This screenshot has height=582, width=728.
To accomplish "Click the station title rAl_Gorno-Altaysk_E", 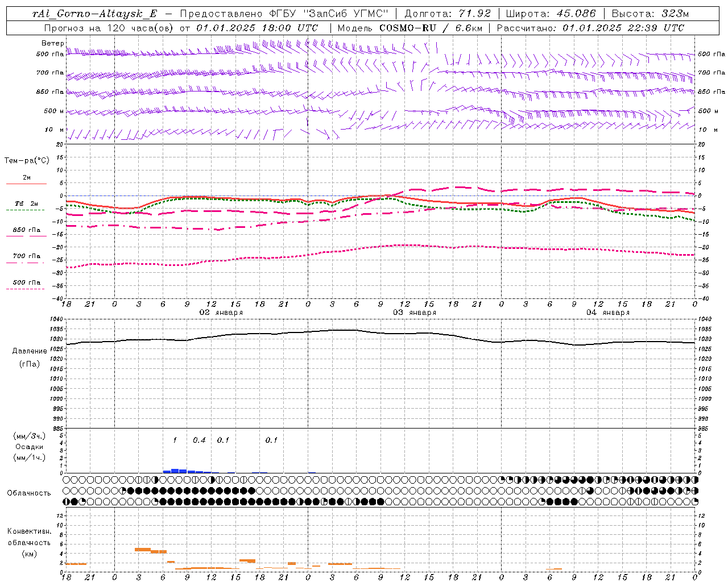I will click(94, 14).
